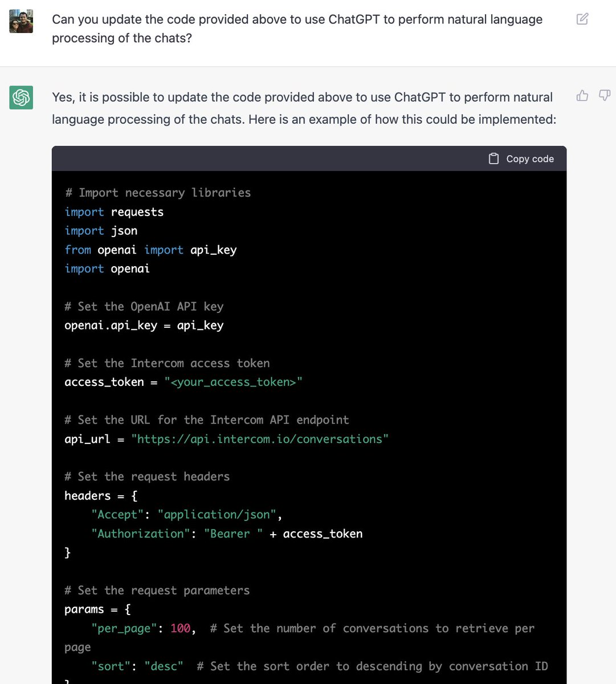Click the Copy code button
Viewport: 616px width, 684px height.
[x=521, y=158]
